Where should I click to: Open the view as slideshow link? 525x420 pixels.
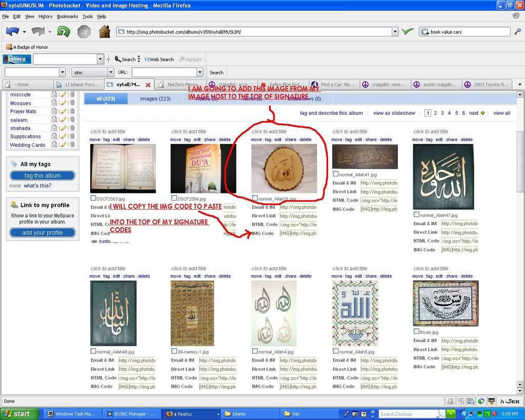[x=394, y=113]
